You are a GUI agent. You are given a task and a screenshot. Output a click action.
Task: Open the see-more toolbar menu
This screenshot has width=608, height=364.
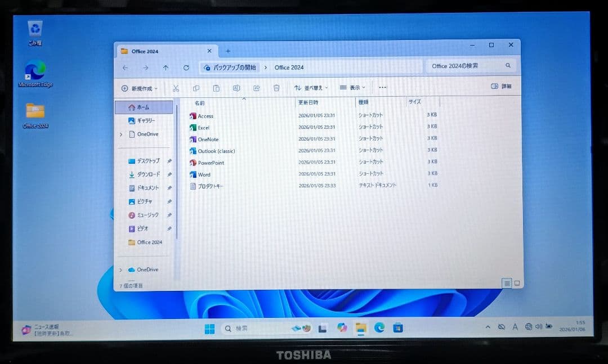click(383, 88)
